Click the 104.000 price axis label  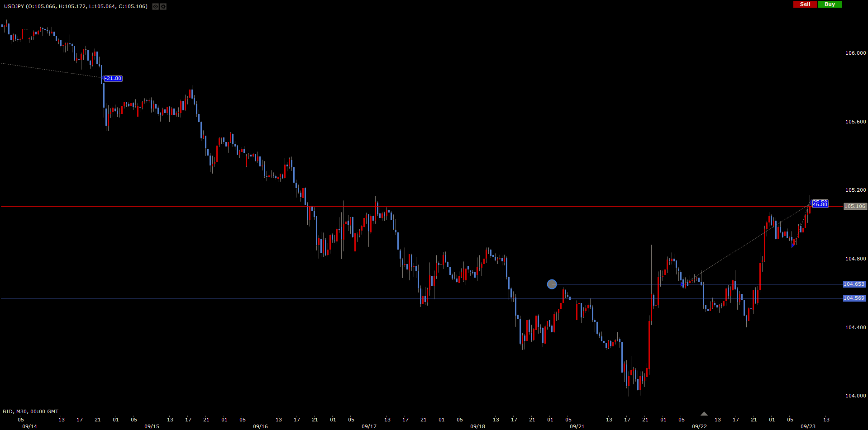tap(855, 396)
